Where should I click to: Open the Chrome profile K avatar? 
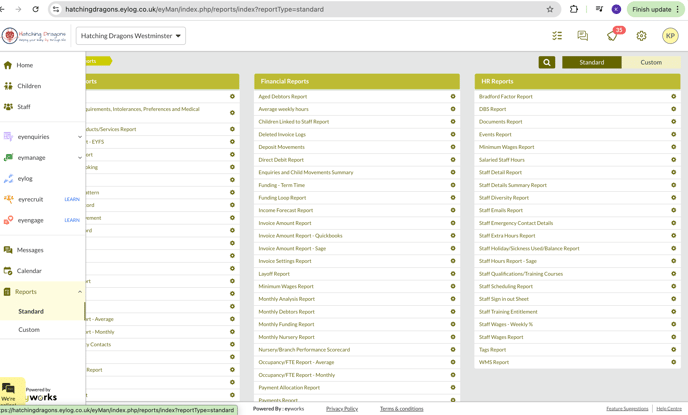point(616,9)
